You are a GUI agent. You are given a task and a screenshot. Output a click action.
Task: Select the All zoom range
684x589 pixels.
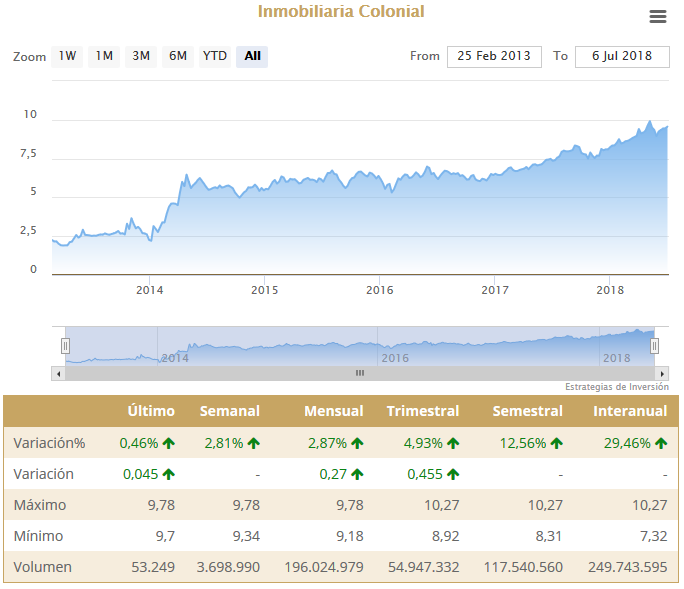tap(252, 56)
